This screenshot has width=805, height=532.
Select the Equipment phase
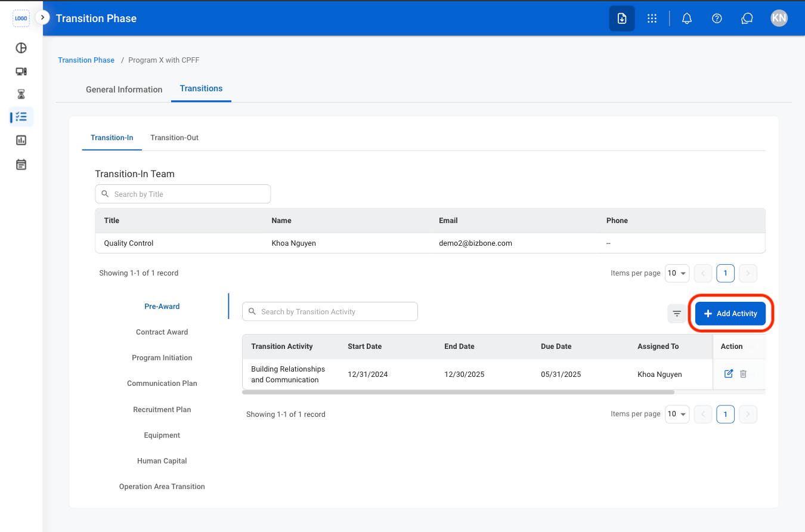point(162,435)
